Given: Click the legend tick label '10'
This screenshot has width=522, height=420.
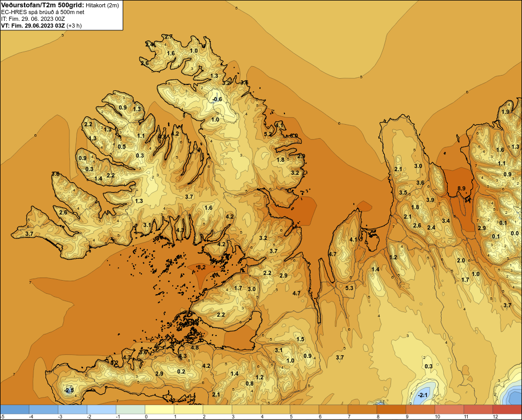Looking at the screenshot, I should point(437,417).
